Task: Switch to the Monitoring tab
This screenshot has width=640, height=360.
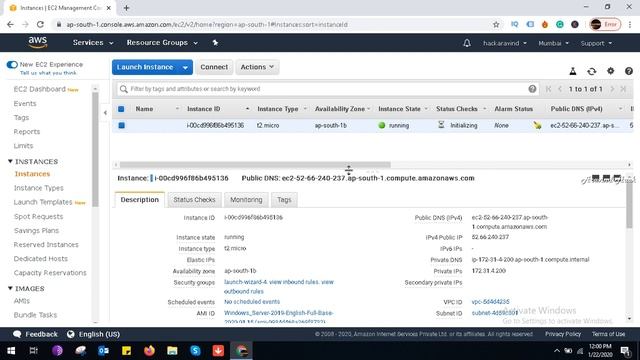Action: (246, 200)
